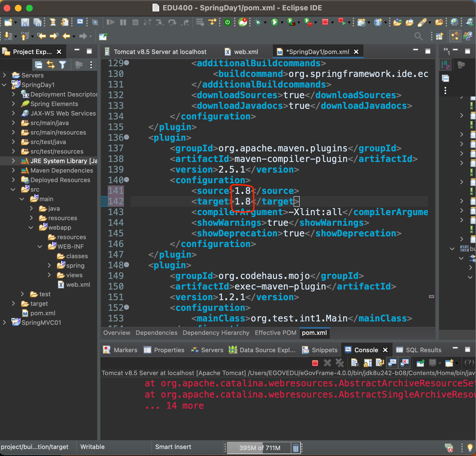Expand the SpringMVC01 project
The width and height of the screenshot is (476, 456).
(x=4, y=322)
